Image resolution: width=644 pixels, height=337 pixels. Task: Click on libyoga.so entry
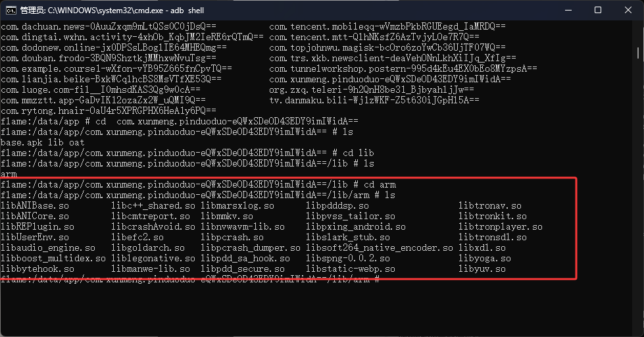[485, 259]
